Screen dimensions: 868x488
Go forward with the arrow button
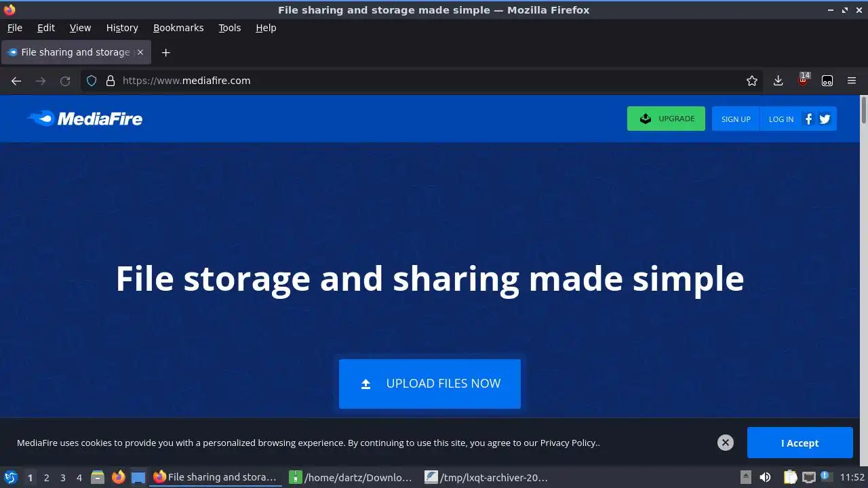pyautogui.click(x=41, y=81)
